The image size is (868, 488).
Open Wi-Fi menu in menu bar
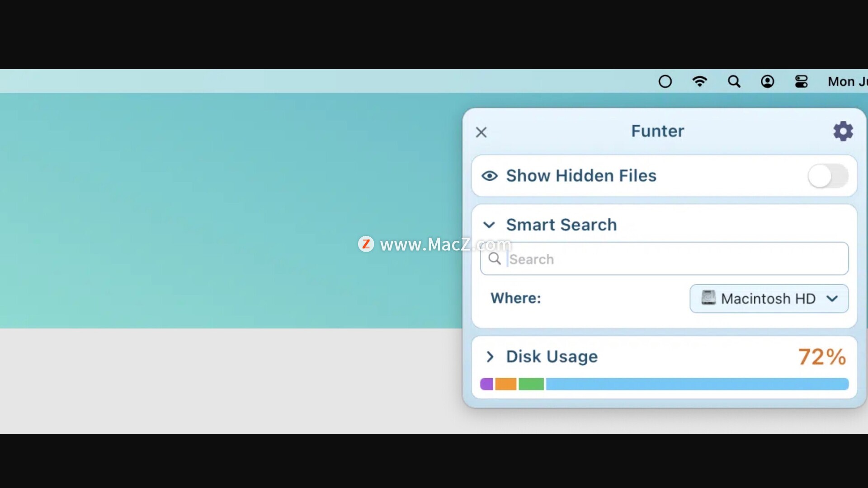pos(699,81)
